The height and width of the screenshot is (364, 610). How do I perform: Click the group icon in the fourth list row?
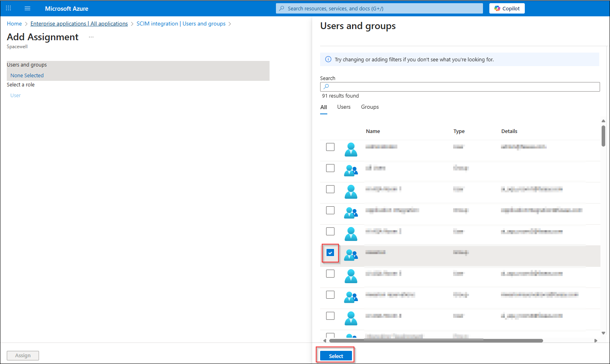pyautogui.click(x=351, y=213)
